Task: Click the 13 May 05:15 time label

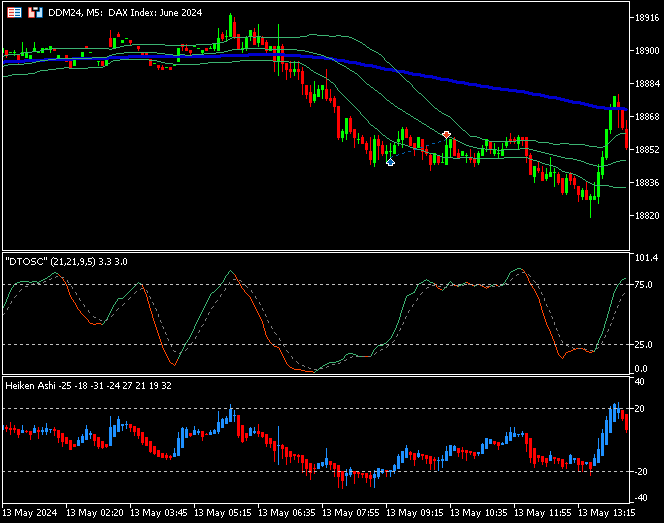Action: click(x=223, y=513)
